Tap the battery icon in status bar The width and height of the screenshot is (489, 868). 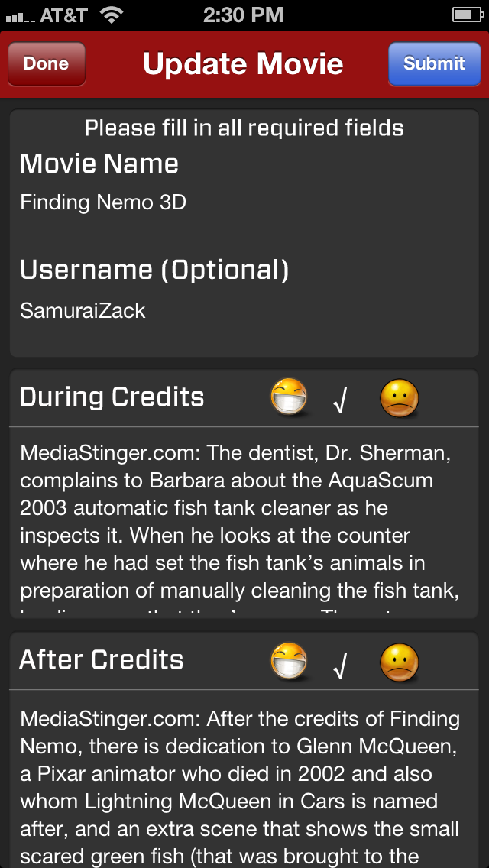click(x=465, y=15)
